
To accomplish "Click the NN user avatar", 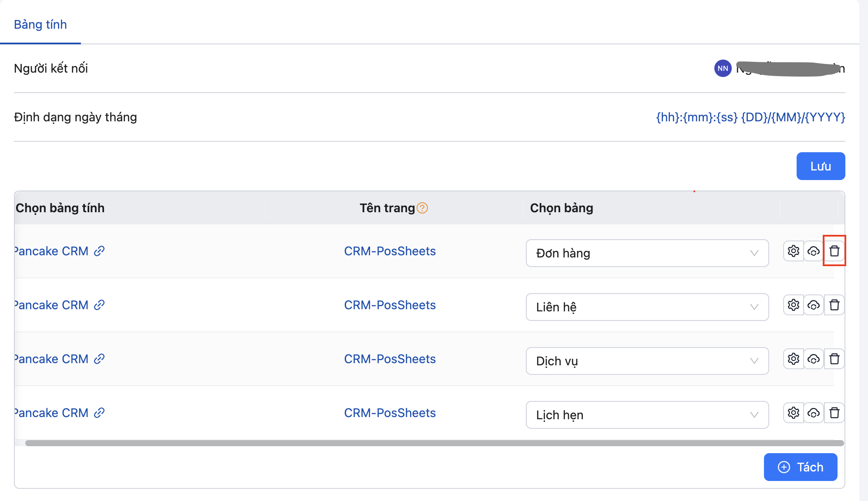I will (723, 68).
